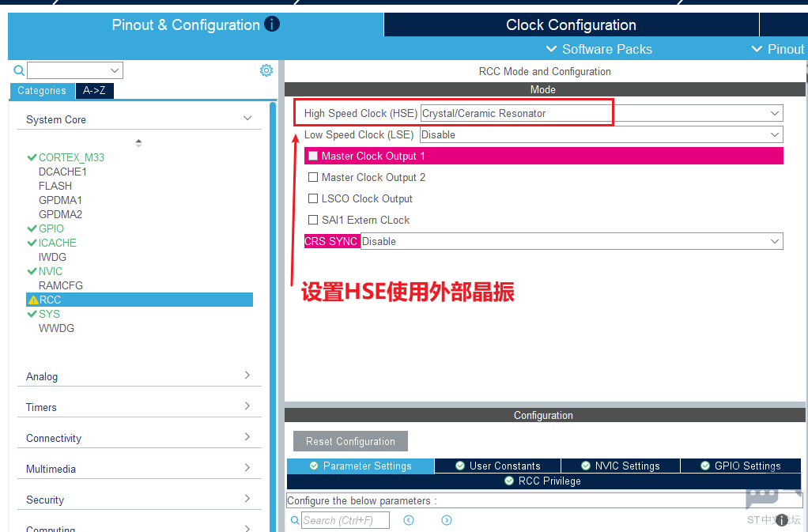Collapse the System Core section
The width and height of the screenshot is (808, 532).
pyautogui.click(x=247, y=119)
